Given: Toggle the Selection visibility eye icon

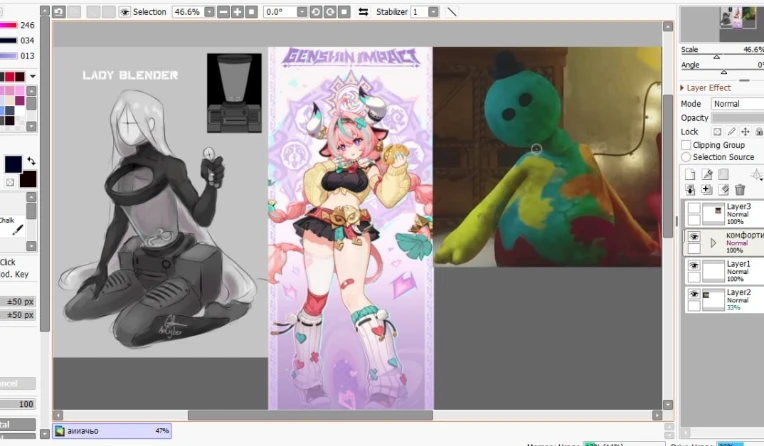Looking at the screenshot, I should pos(125,12).
